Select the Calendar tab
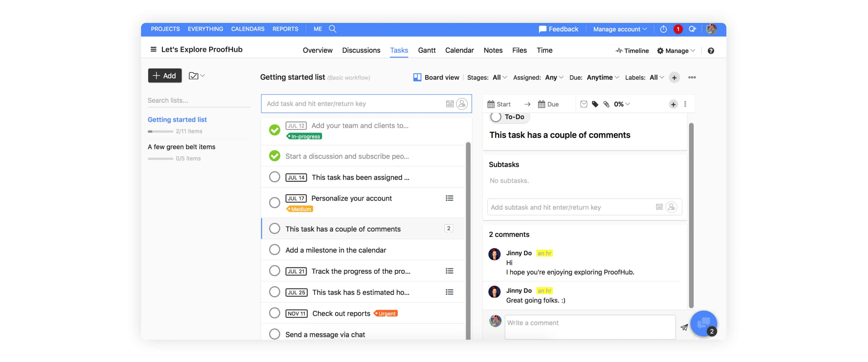This screenshot has width=868, height=362. coord(459,50)
